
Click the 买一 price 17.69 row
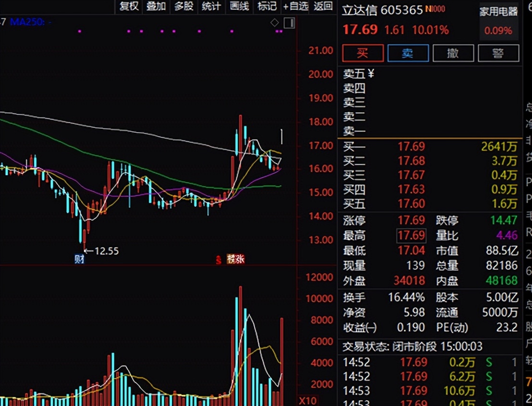411,146
